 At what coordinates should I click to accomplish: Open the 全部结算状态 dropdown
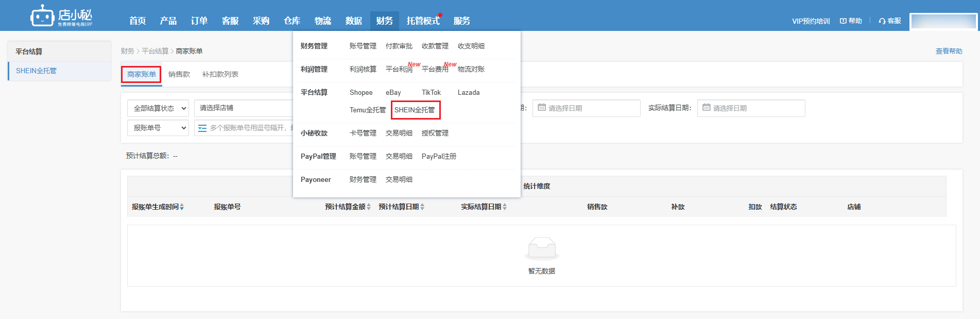coord(158,108)
